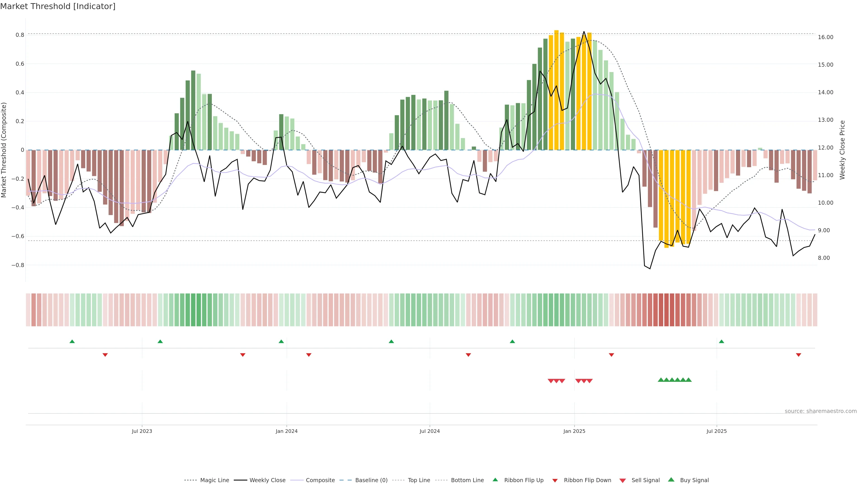The width and height of the screenshot is (868, 488).
Task: Click the Ribbon Flip Down legend triangle
Action: point(555,480)
